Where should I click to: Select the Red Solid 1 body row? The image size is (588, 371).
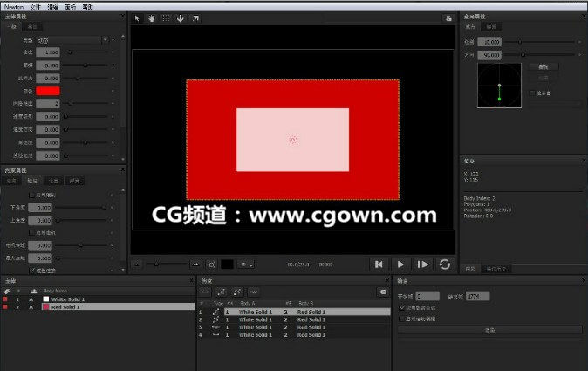pos(99,307)
